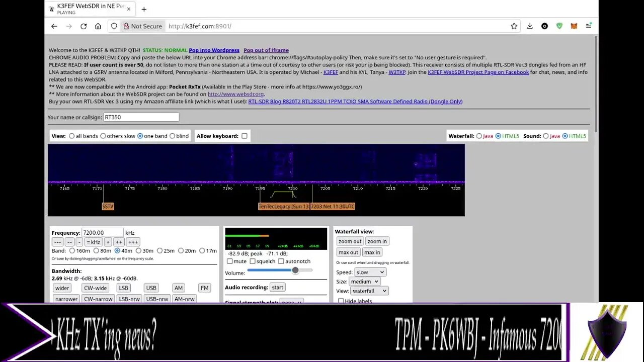This screenshot has width=644, height=362.
Task: Enable the Allow keyboard checkbox
Action: pos(245,136)
